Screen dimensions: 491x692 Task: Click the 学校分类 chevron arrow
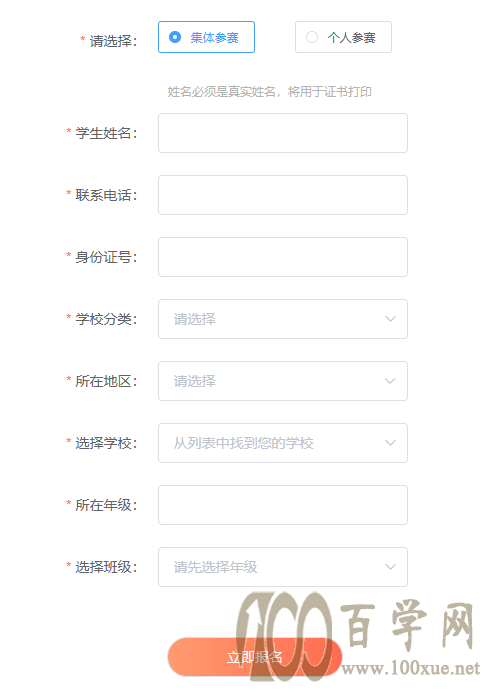click(x=390, y=319)
